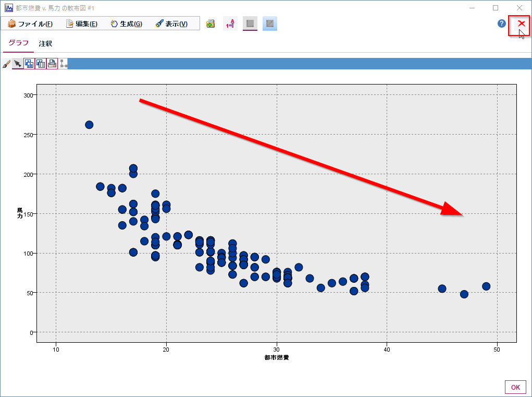Click the copy graph chart icon
This screenshot has width=532, height=397.
pos(29,64)
